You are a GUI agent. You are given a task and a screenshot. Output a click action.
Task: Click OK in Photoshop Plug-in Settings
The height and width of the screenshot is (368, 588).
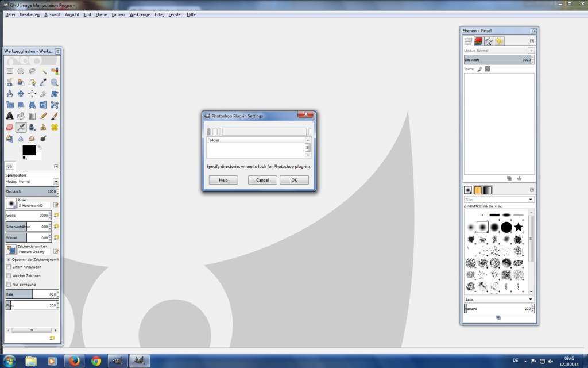(x=295, y=180)
